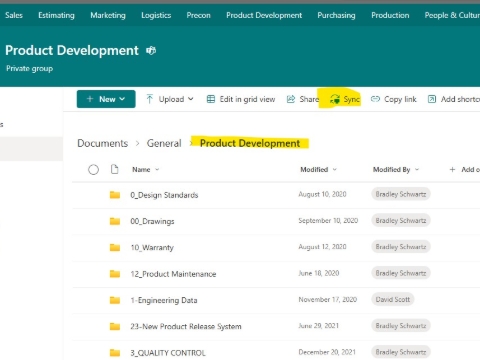Toggle the select all items circle

click(x=93, y=170)
